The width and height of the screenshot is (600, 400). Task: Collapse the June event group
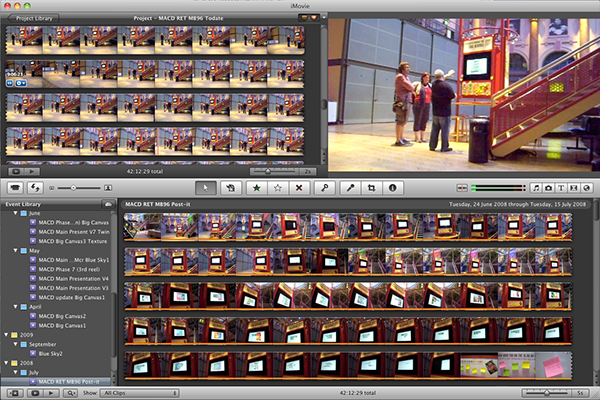tap(16, 213)
